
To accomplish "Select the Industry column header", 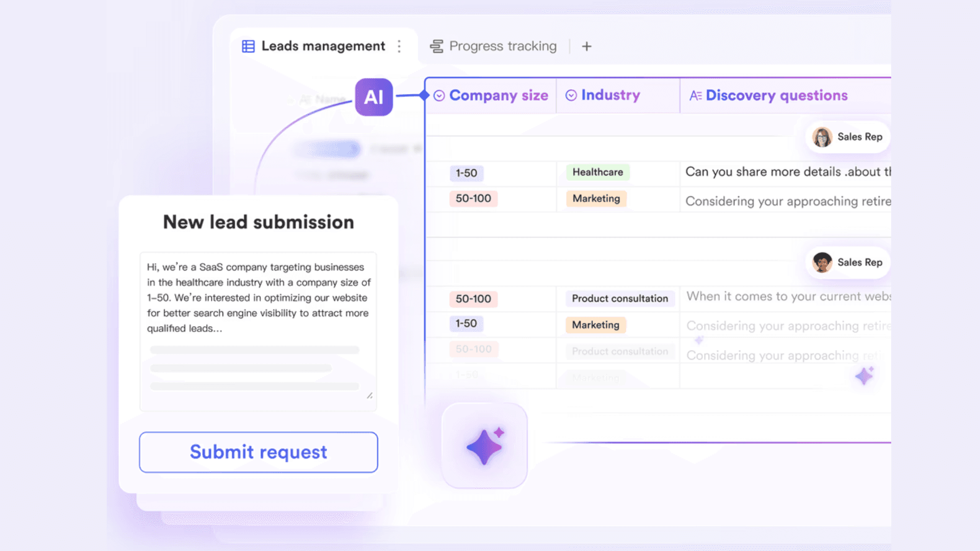I will pyautogui.click(x=618, y=95).
